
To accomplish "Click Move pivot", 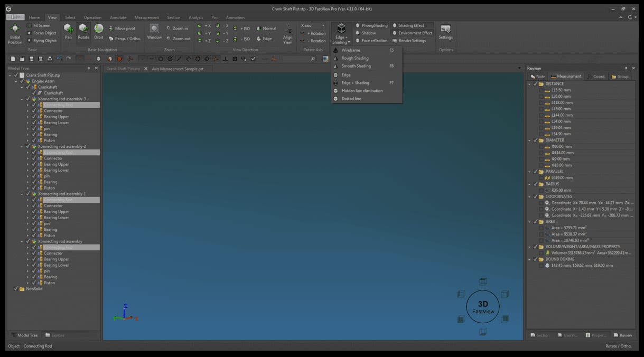I will [122, 29].
